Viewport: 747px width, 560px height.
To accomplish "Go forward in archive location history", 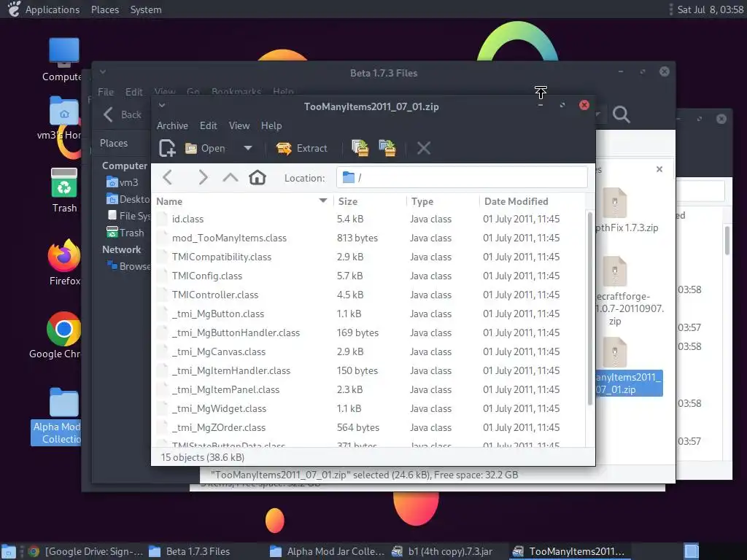I will pyautogui.click(x=203, y=178).
